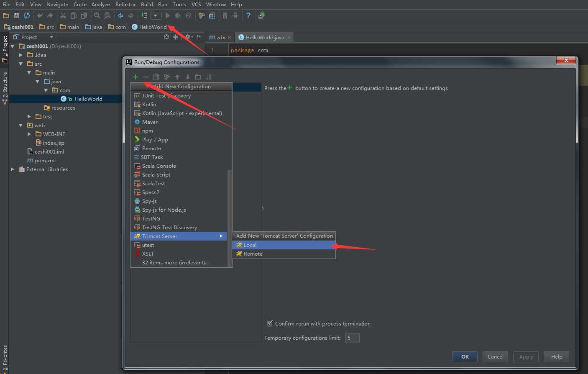Image resolution: width=588 pixels, height=374 pixels.
Task: Click the Apply button
Action: tap(526, 356)
